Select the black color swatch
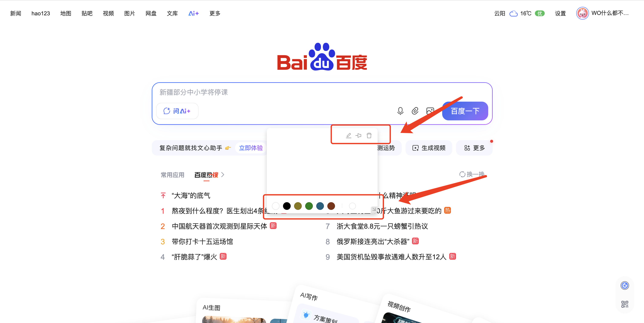This screenshot has width=644, height=323. coord(287,206)
